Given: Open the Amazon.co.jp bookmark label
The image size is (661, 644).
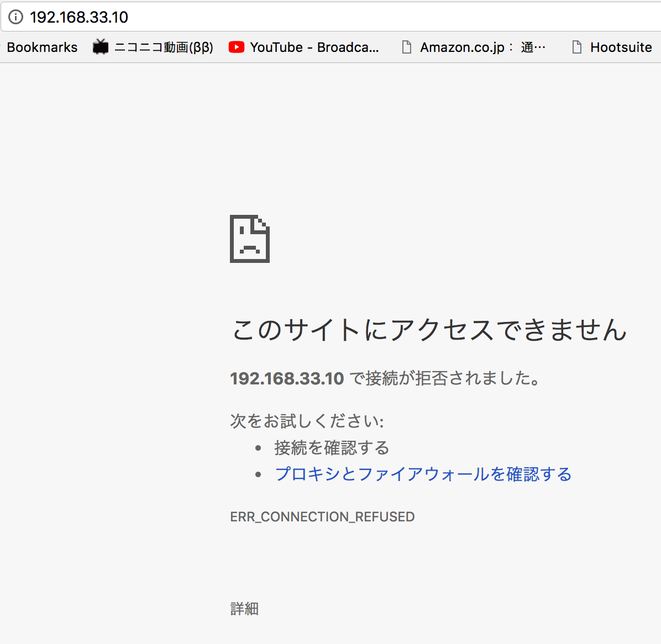Looking at the screenshot, I should point(482,47).
